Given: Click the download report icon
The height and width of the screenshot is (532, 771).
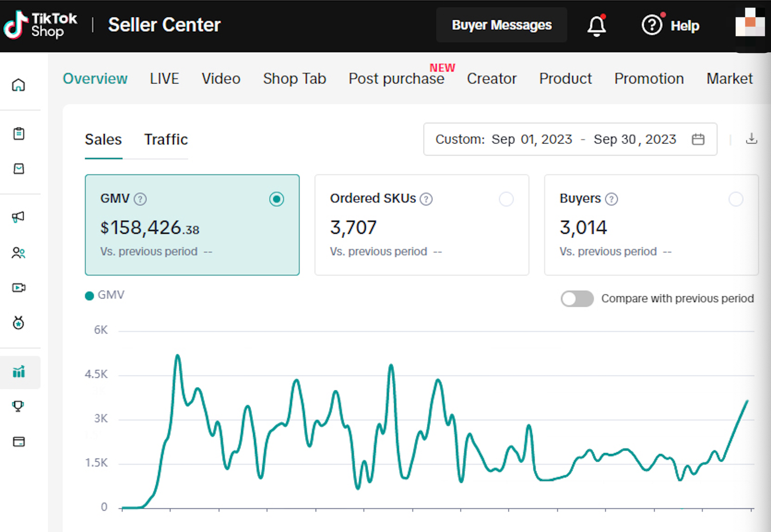Looking at the screenshot, I should pyautogui.click(x=751, y=139).
